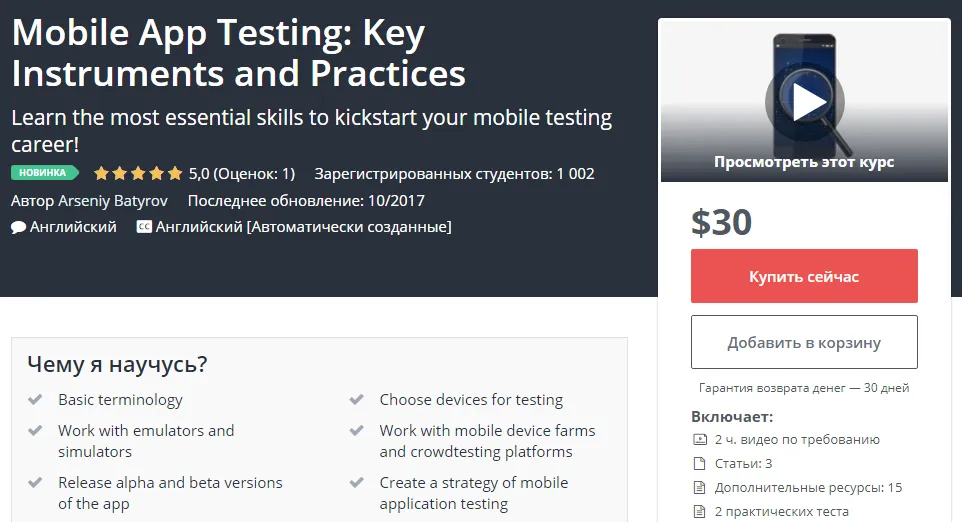Click checkmark next to Basic terminology
This screenshot has height=522, width=962.
[x=36, y=400]
